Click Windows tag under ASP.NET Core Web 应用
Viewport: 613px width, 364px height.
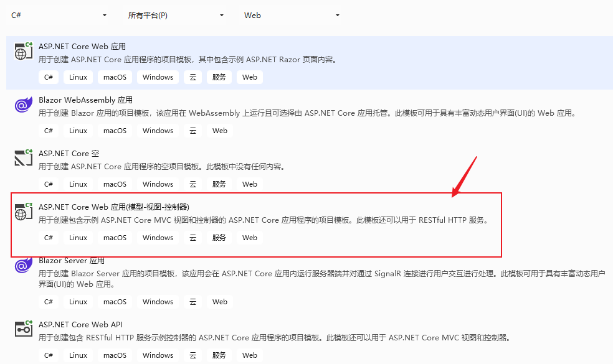tap(158, 77)
